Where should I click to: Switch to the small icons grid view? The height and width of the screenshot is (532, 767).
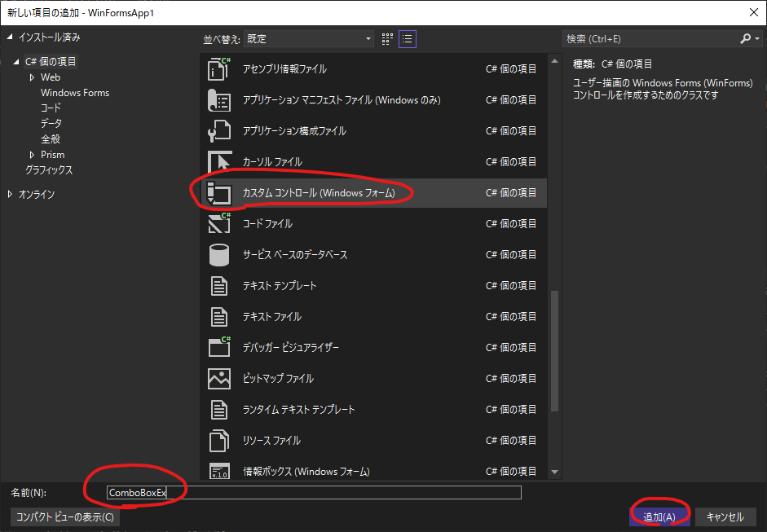(x=387, y=38)
